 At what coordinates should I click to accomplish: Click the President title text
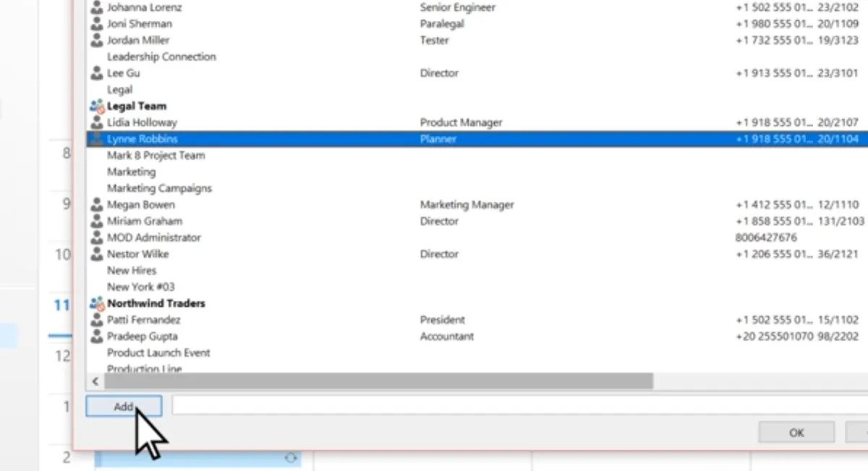point(443,320)
